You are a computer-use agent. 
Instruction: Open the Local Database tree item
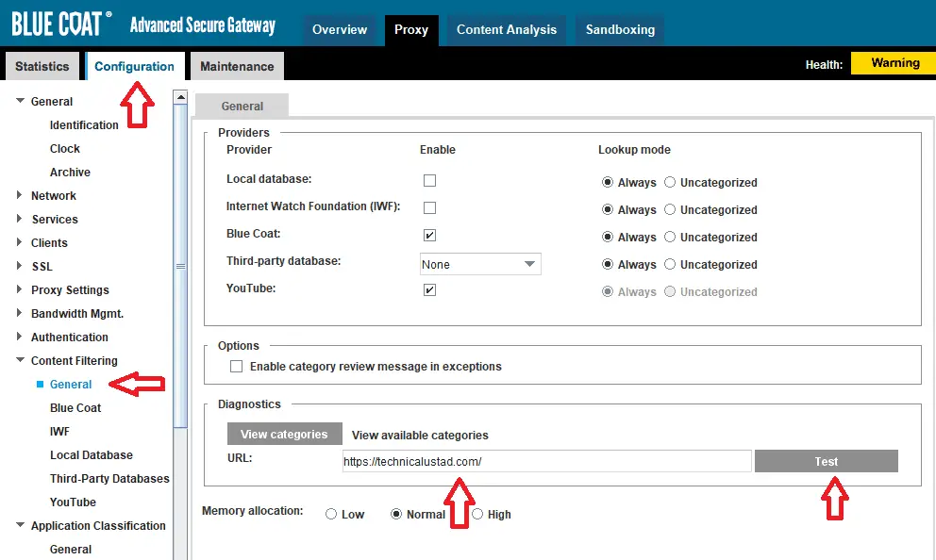(92, 455)
